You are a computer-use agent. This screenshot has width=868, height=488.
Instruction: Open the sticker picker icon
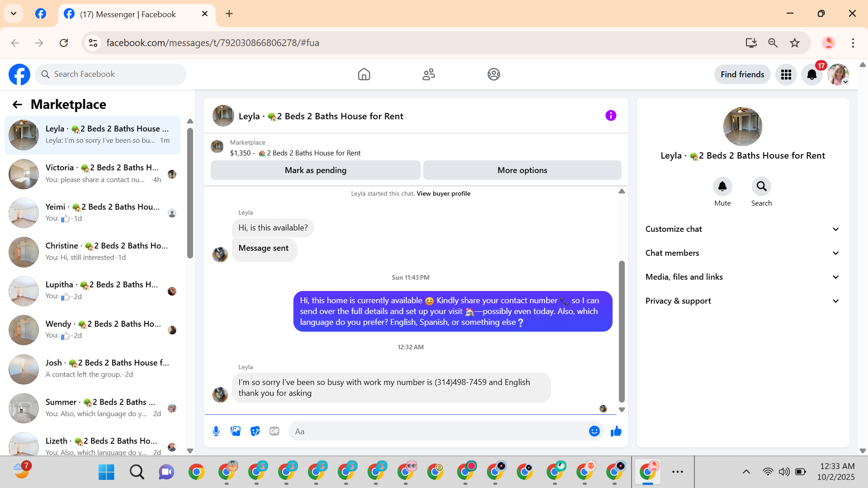click(x=255, y=431)
